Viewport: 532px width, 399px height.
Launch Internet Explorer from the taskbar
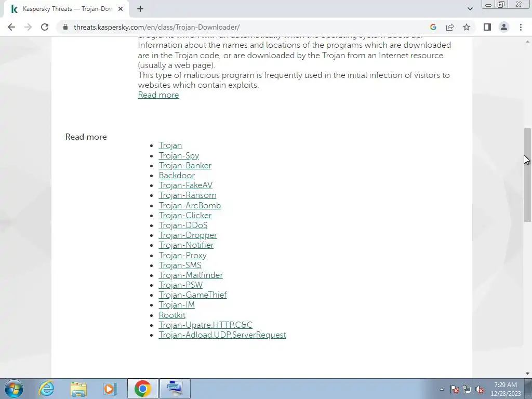pos(46,389)
